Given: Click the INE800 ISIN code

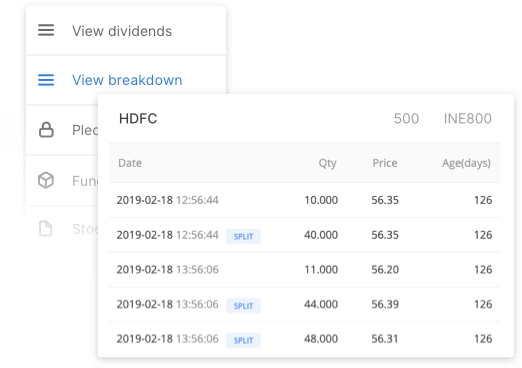Looking at the screenshot, I should coord(468,119).
